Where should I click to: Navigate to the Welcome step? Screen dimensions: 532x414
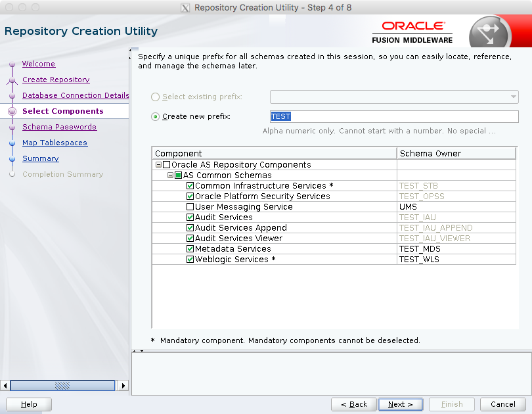click(39, 64)
